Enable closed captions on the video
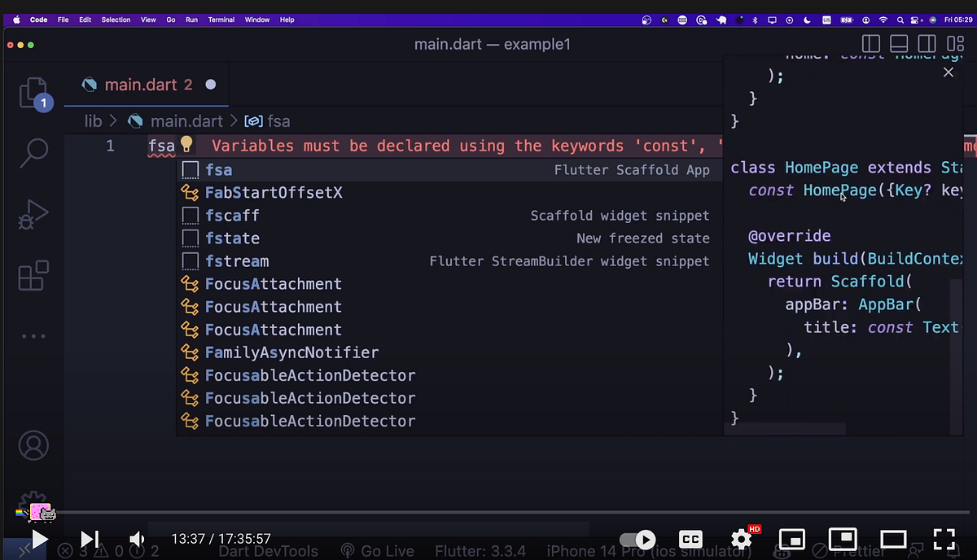The width and height of the screenshot is (977, 560). [x=690, y=539]
